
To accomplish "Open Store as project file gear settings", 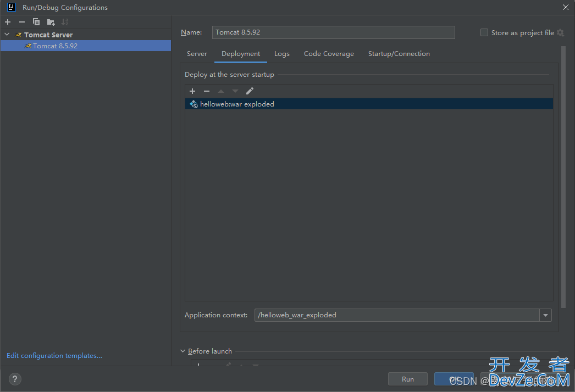I will (x=560, y=32).
